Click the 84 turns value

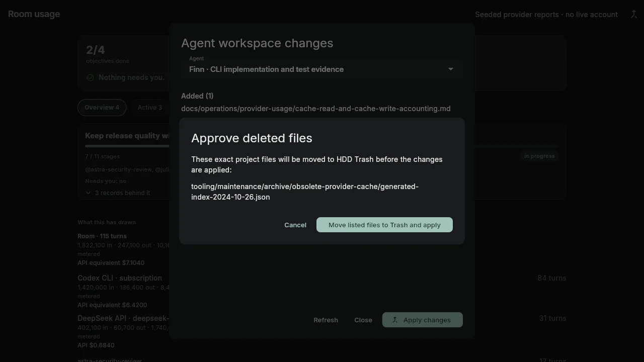[552, 278]
